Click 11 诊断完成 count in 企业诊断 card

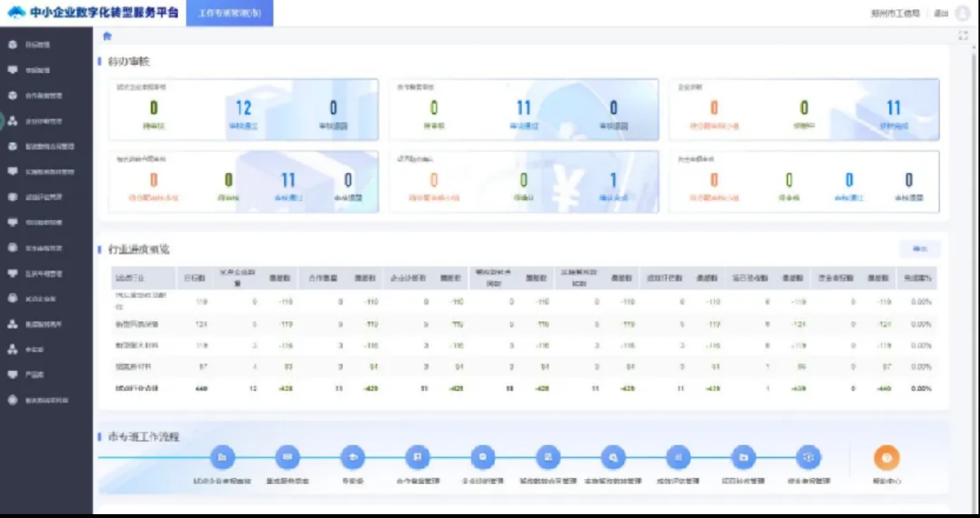tap(893, 108)
